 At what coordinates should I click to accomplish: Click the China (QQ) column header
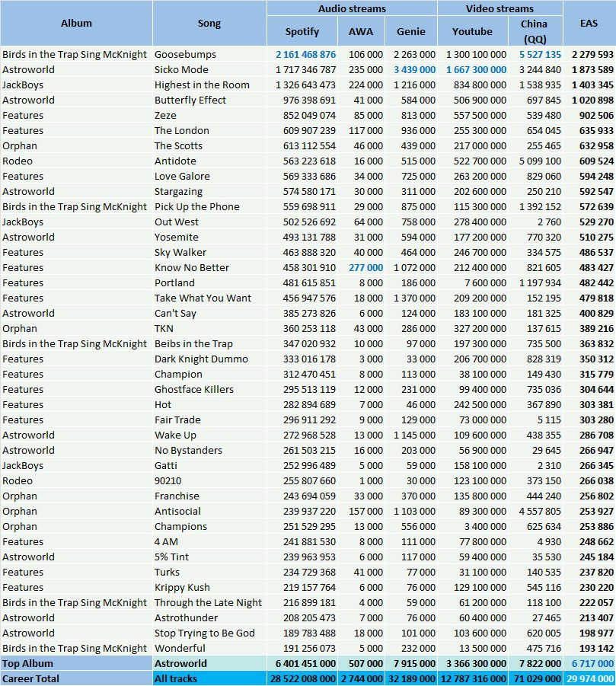click(x=535, y=31)
